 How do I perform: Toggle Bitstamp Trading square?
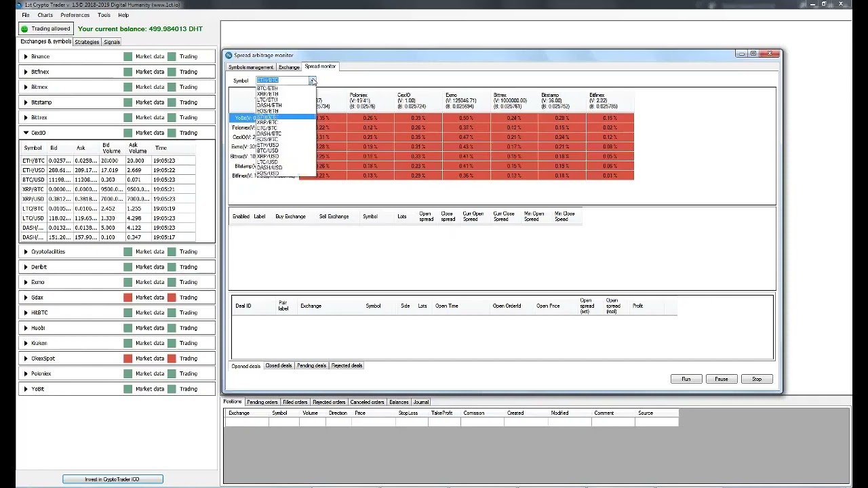[172, 102]
